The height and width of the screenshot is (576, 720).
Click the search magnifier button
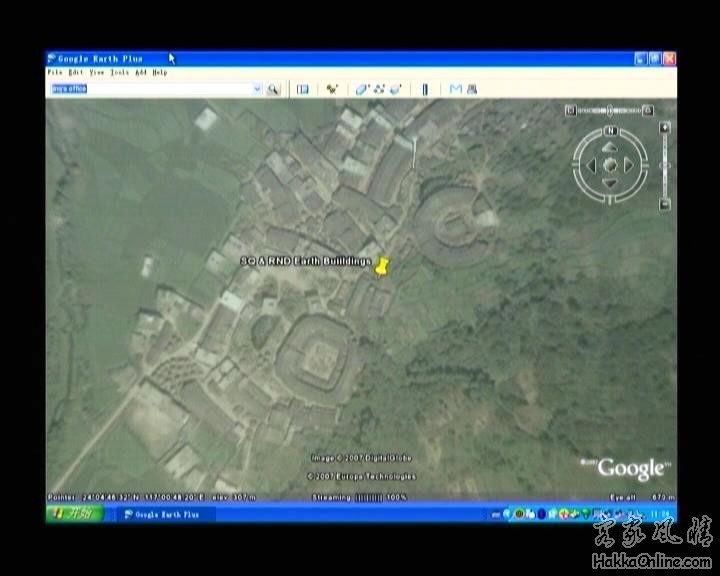point(273,89)
